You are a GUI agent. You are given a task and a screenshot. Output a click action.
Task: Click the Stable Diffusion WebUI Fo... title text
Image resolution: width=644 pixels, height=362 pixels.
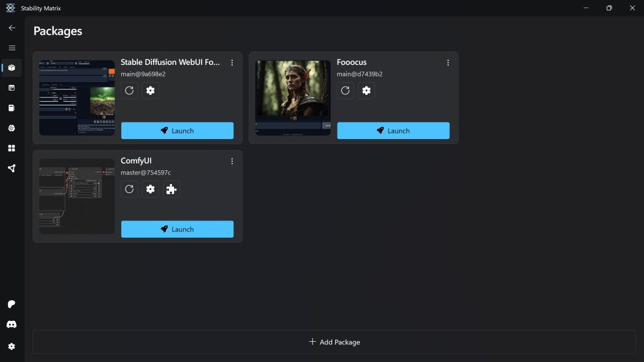pos(170,62)
